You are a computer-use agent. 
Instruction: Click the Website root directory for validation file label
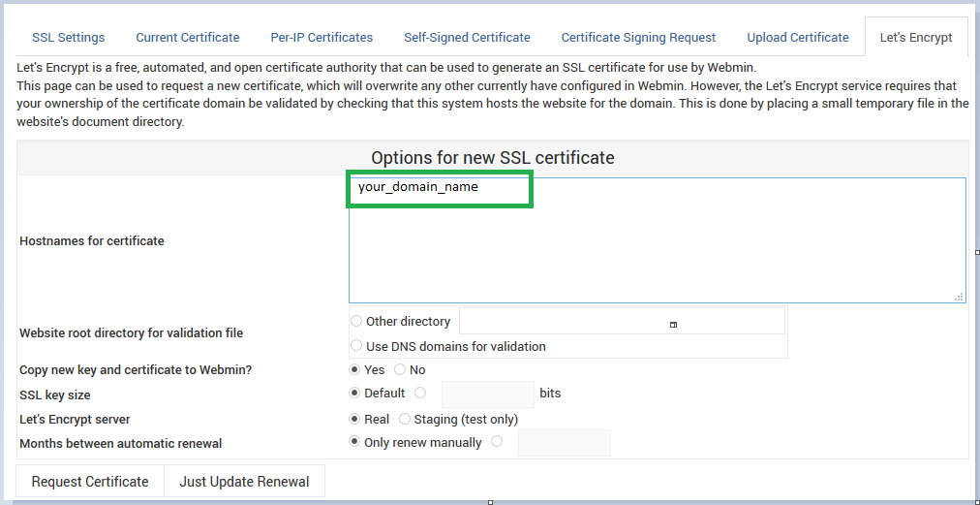coord(132,332)
